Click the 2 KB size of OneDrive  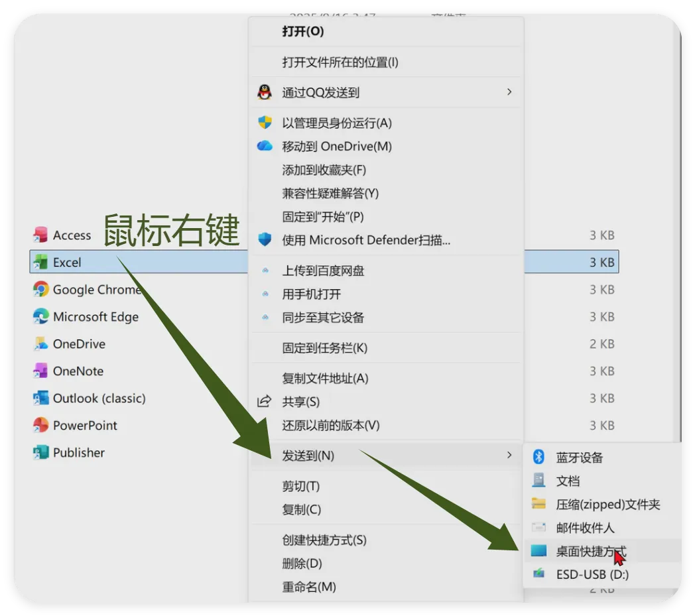click(602, 343)
